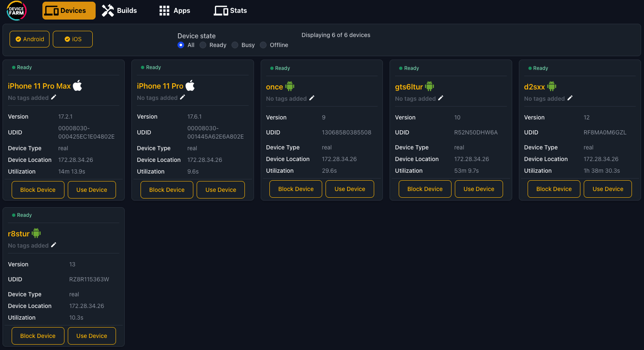Click Apple logo on the iOS 17.6.1 iPhone card
644x350 pixels.
coord(190,86)
